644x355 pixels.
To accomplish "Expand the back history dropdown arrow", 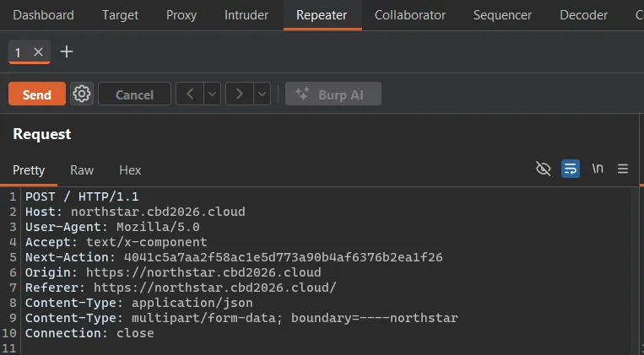I will click(x=213, y=94).
